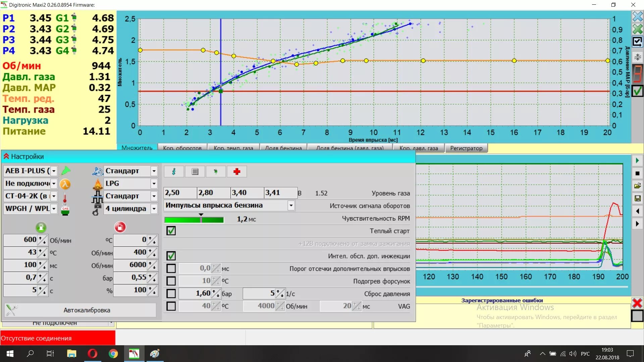Uncheck the Теплый старт checkbox
644x362 pixels.
171,231
